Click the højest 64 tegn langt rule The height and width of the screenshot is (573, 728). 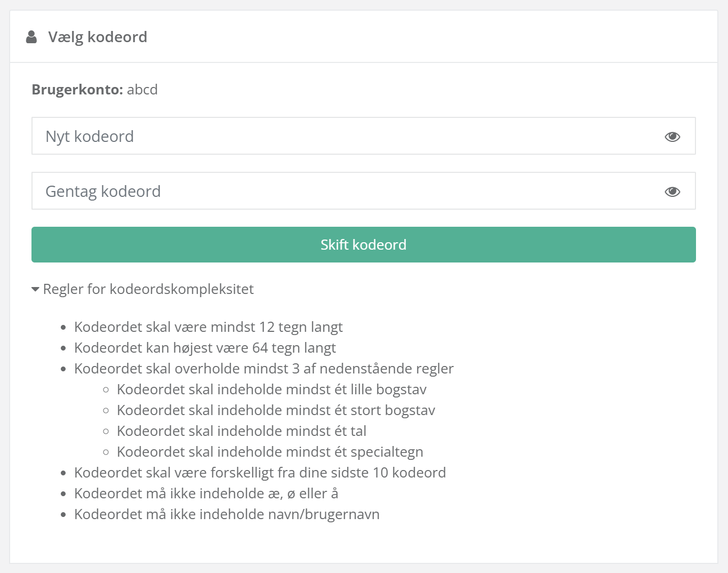205,348
